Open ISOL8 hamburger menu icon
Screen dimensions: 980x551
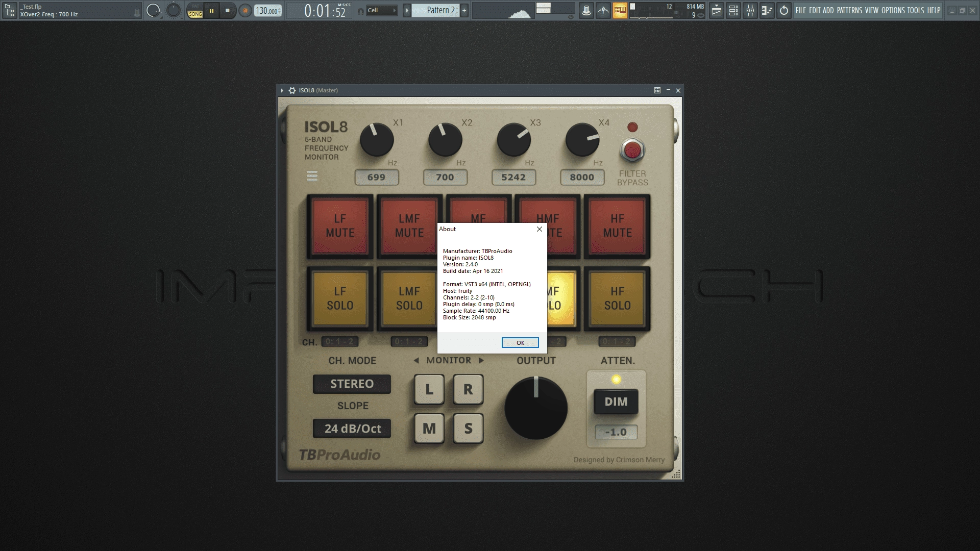point(312,177)
